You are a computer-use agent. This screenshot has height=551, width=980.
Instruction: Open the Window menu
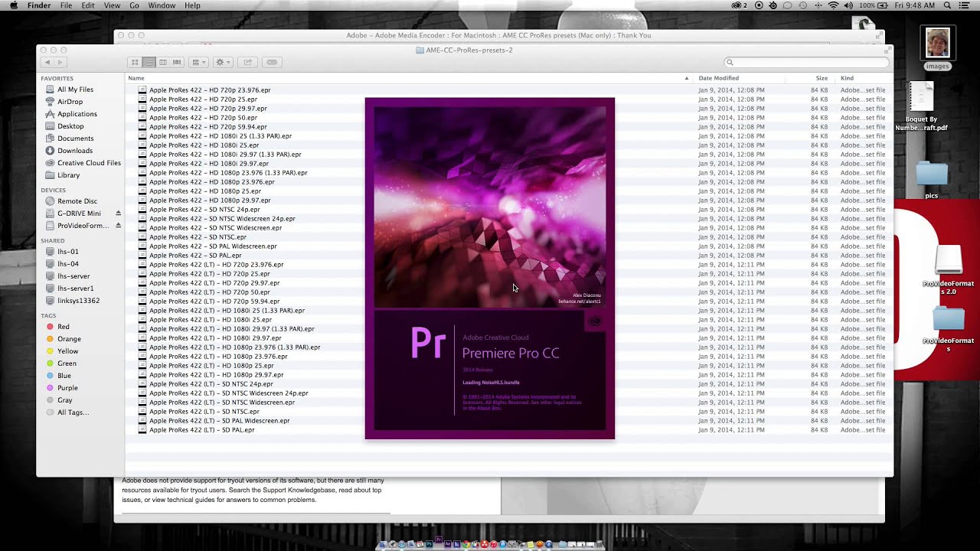(162, 5)
